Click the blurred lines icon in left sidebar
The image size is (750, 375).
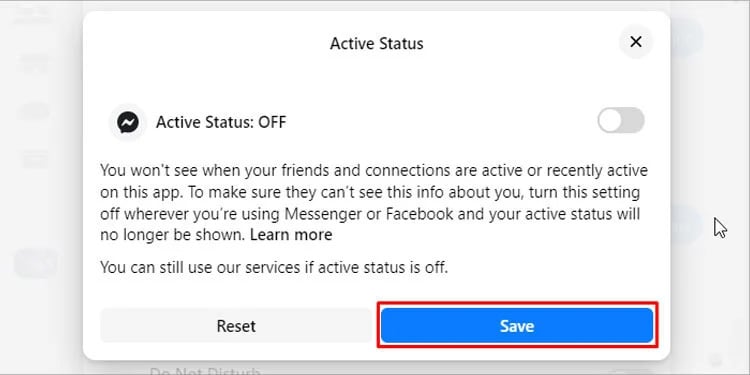[x=35, y=159]
